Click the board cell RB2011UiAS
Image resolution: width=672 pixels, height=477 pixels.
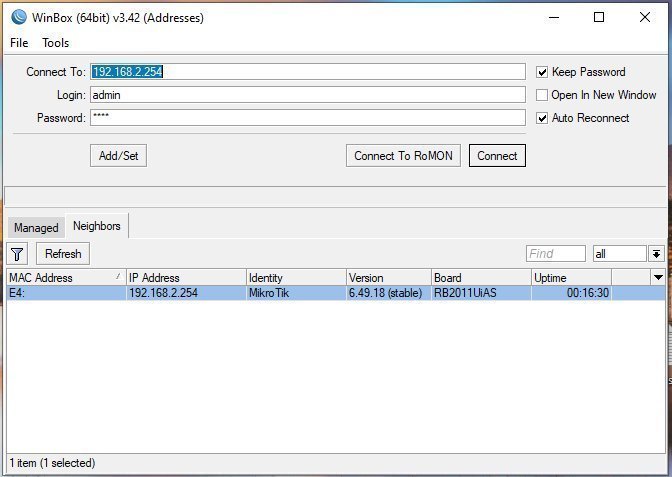[x=481, y=293]
